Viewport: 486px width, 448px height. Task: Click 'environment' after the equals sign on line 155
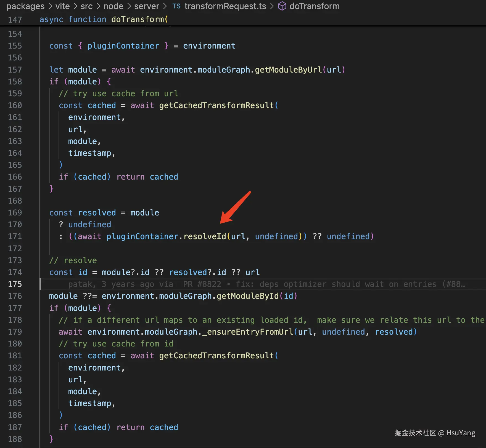[209, 46]
